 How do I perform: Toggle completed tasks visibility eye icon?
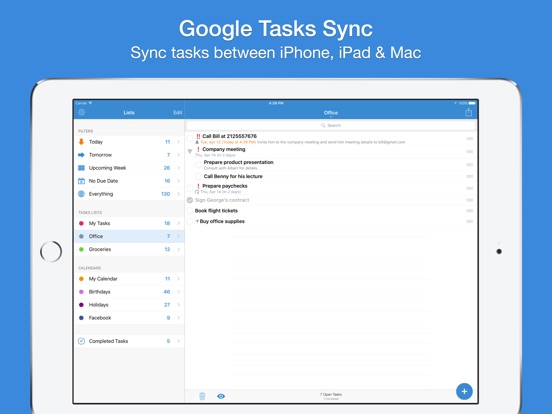click(x=221, y=396)
